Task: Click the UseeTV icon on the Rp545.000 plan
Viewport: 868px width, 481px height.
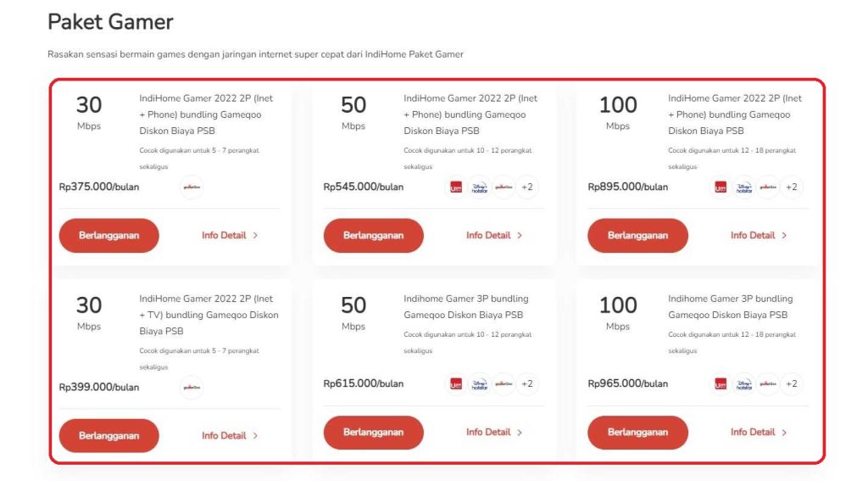Action: (456, 187)
